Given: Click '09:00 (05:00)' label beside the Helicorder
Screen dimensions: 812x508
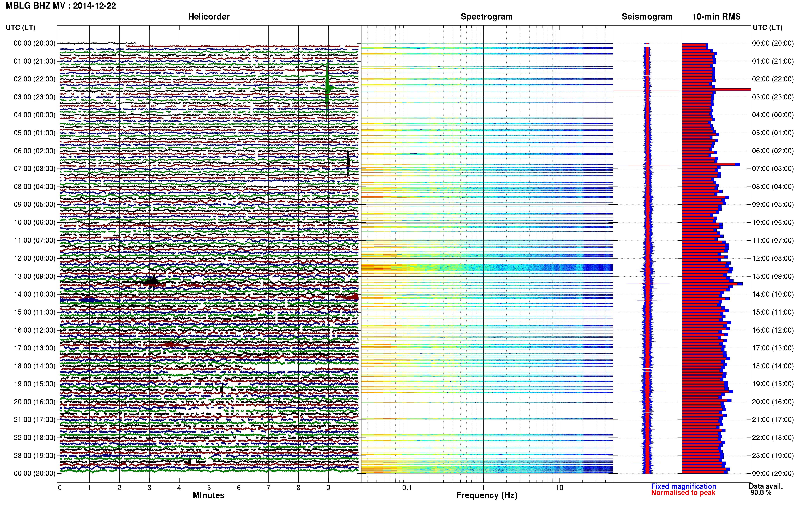Looking at the screenshot, I should 34,205.
